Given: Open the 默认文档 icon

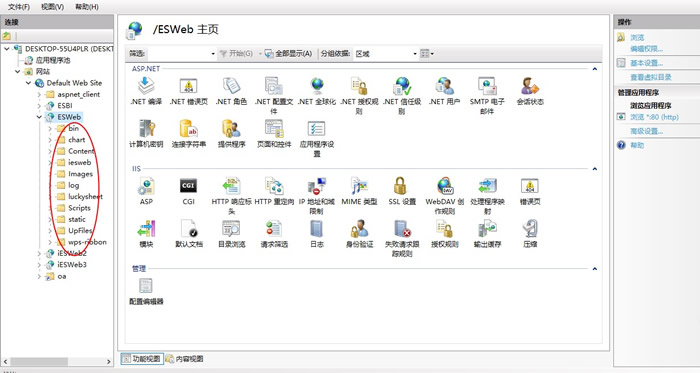Looking at the screenshot, I should pos(189,228).
